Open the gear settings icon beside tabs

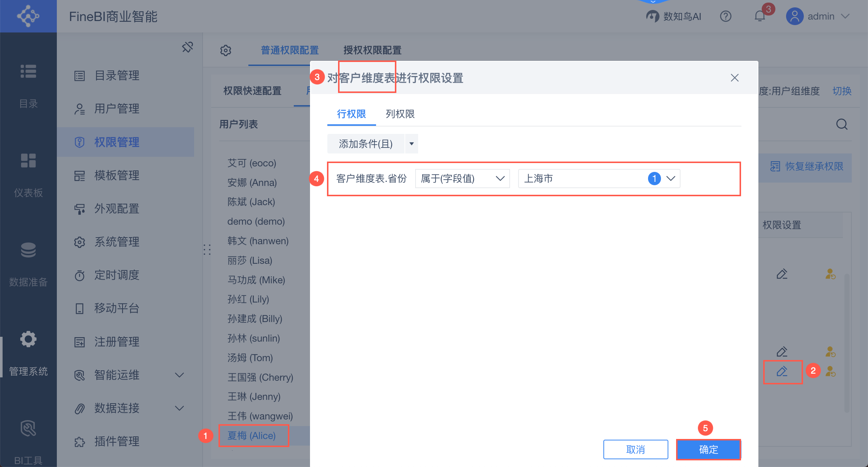point(225,50)
